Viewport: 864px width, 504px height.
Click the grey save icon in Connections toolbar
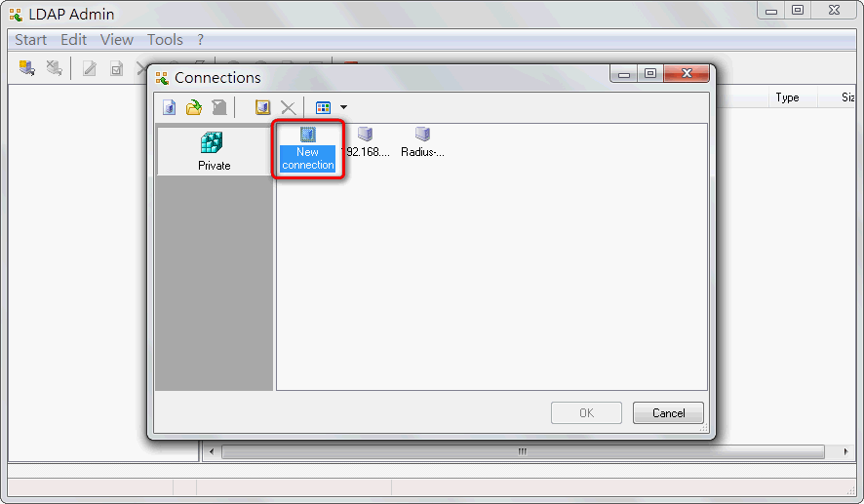point(219,107)
